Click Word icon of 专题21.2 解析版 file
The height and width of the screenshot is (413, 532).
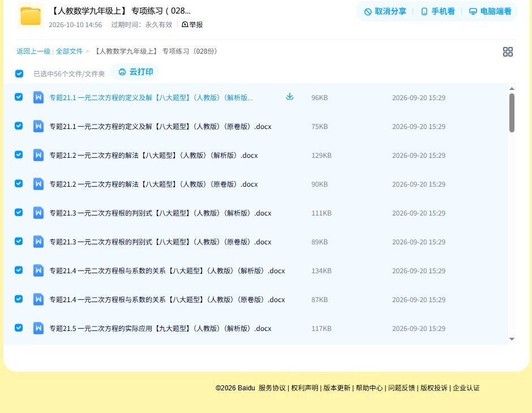[38, 155]
